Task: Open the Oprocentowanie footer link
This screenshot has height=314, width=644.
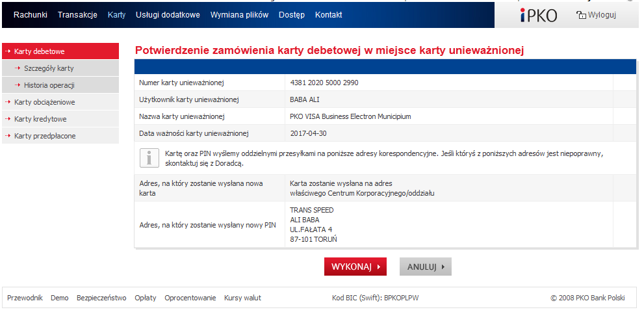Action: pos(190,298)
